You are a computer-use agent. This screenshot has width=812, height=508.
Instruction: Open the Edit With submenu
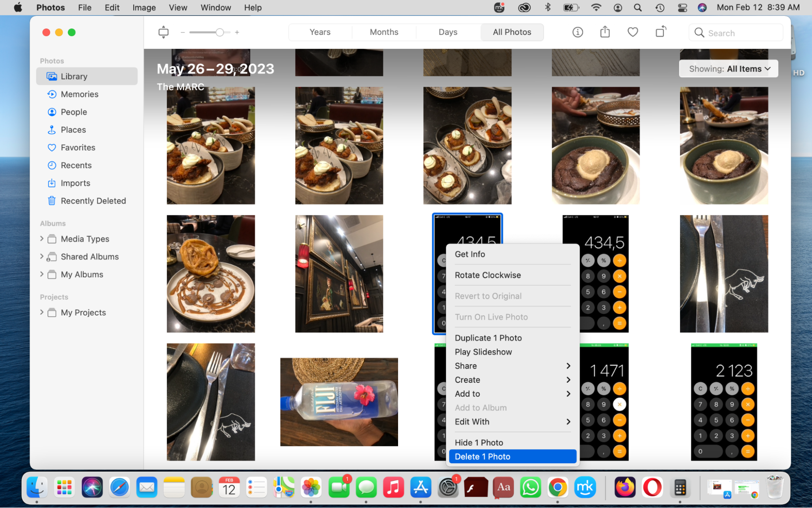coord(513,422)
